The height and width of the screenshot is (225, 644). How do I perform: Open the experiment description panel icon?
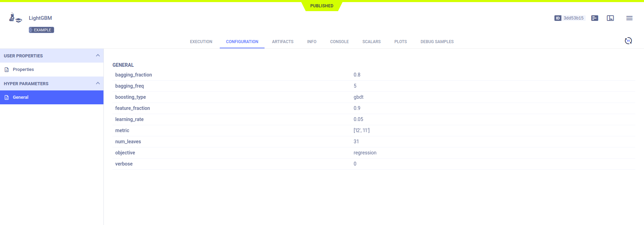coord(594,18)
